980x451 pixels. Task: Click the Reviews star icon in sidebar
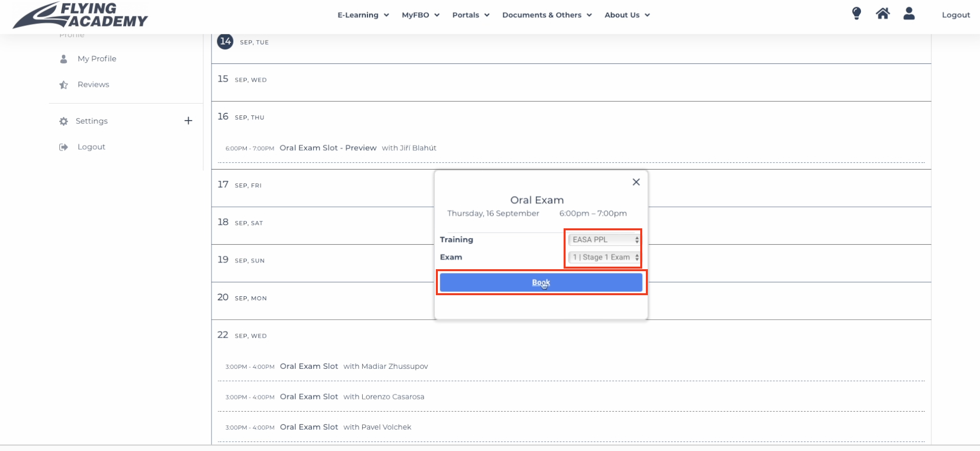coord(63,85)
